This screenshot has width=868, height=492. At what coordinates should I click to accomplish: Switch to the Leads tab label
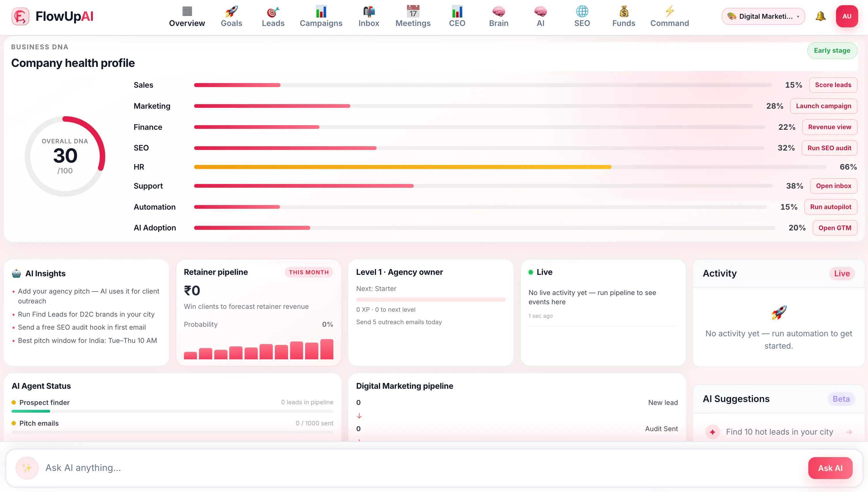coord(273,23)
